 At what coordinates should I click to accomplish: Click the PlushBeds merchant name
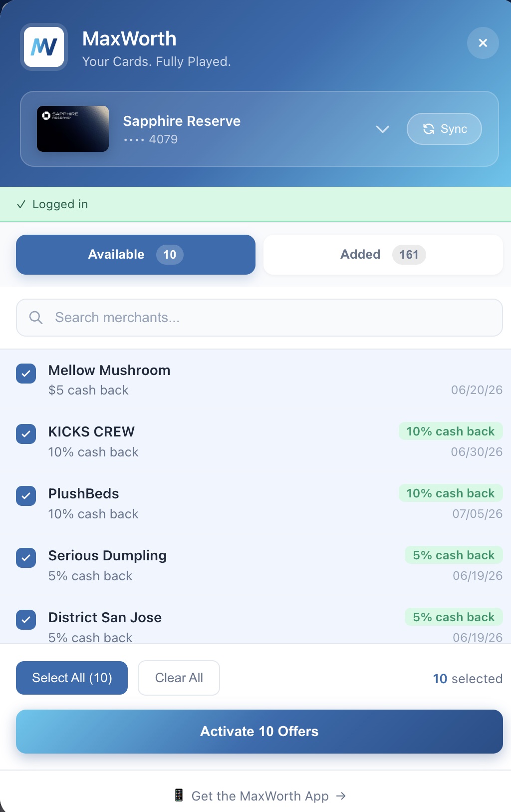[x=83, y=493]
